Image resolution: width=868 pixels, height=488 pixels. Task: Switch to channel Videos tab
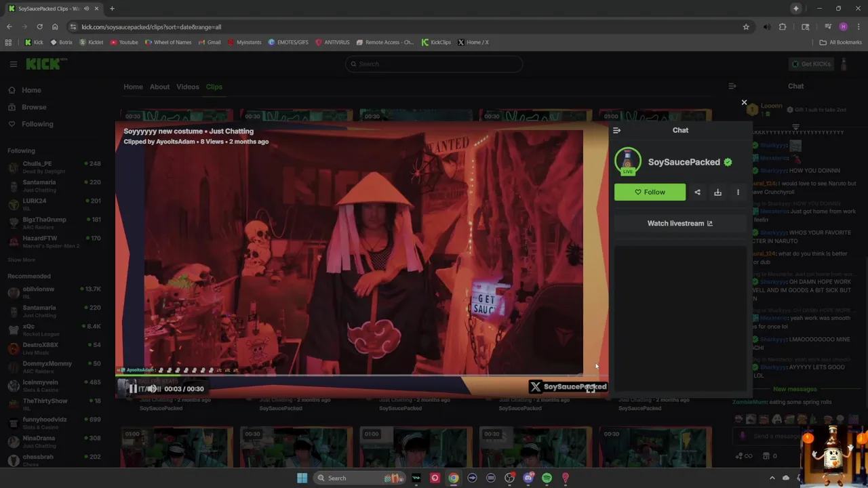(188, 87)
